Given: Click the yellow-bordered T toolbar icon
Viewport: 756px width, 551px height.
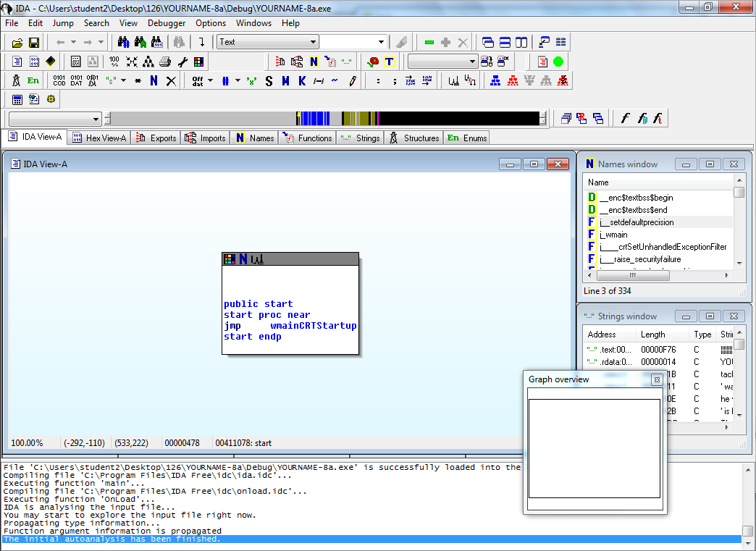Looking at the screenshot, I should (x=389, y=62).
